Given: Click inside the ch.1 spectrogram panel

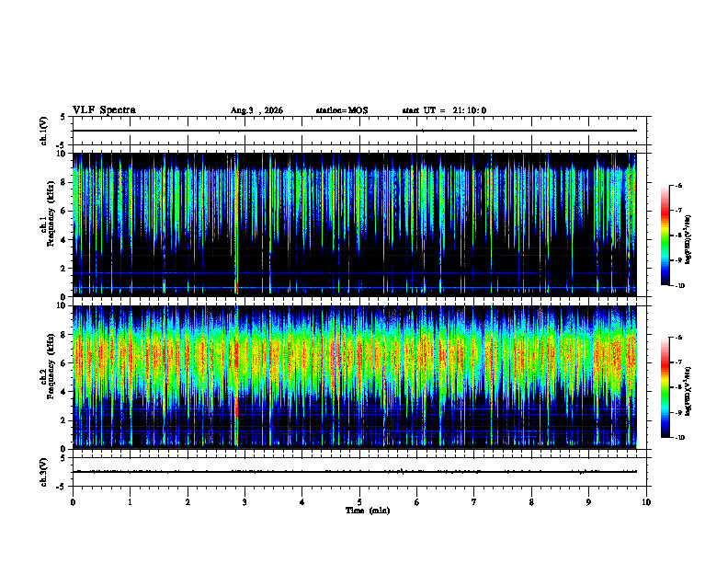Looking at the screenshot, I should [354, 224].
